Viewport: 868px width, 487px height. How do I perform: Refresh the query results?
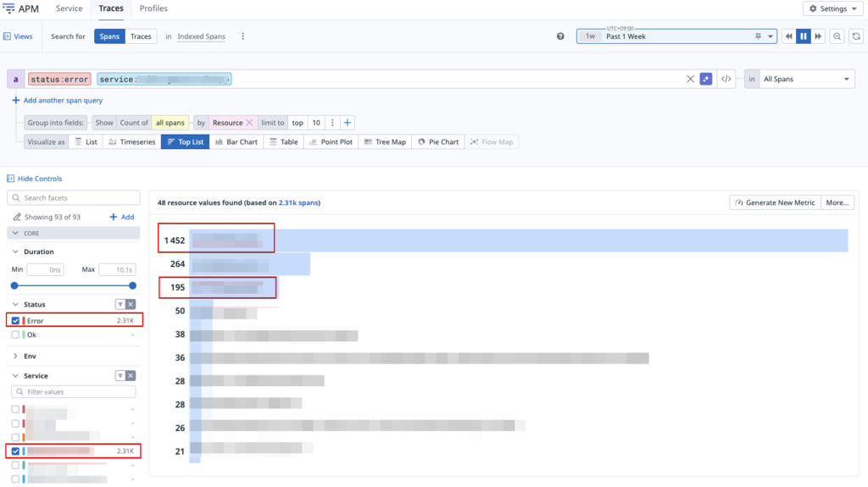(856, 36)
